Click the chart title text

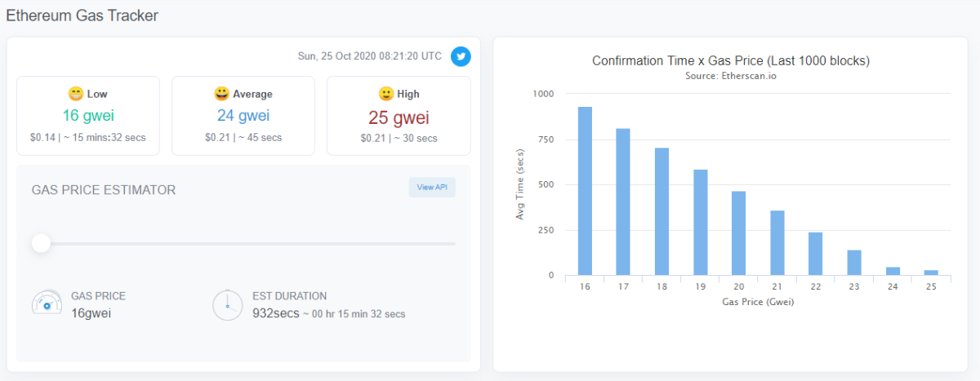tap(730, 61)
